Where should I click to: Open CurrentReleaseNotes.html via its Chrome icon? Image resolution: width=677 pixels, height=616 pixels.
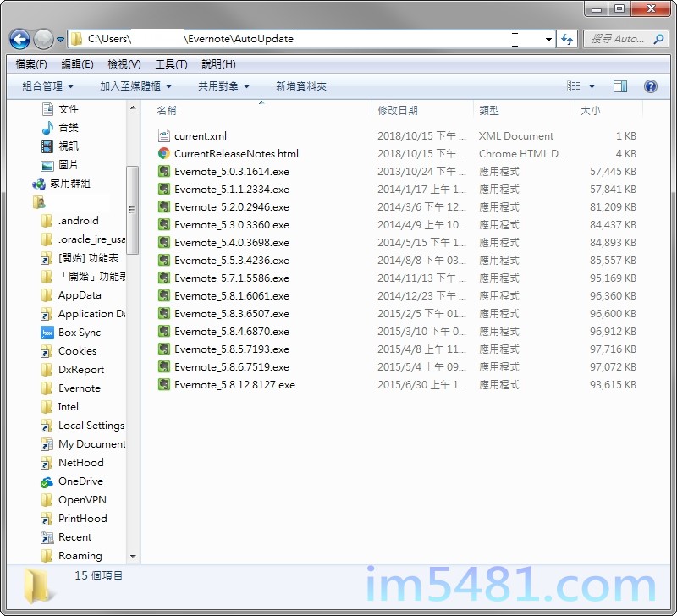point(164,153)
